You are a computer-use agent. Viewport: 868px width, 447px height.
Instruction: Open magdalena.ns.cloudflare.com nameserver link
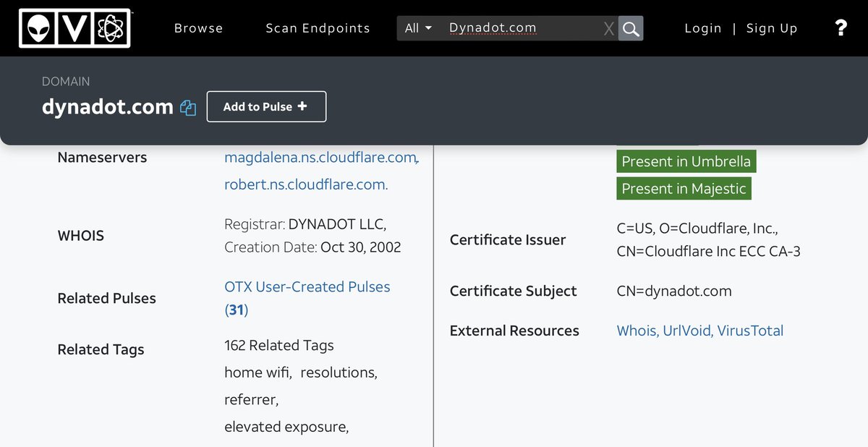point(320,157)
